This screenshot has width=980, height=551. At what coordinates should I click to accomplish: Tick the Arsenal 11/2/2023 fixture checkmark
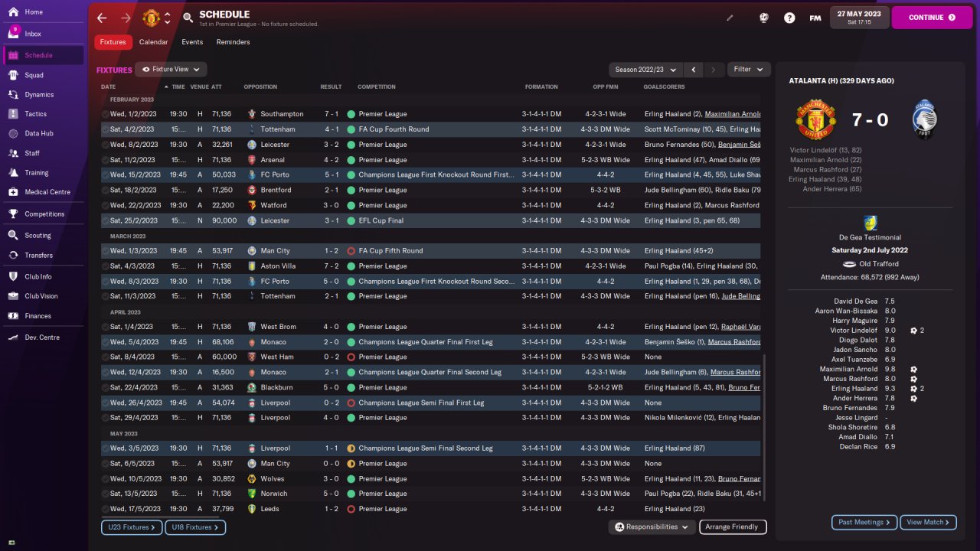(106, 160)
